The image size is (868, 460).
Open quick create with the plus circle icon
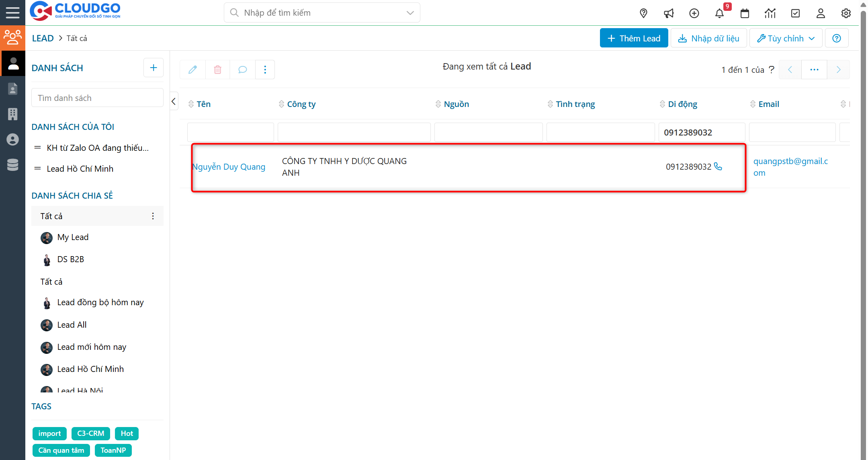[694, 13]
